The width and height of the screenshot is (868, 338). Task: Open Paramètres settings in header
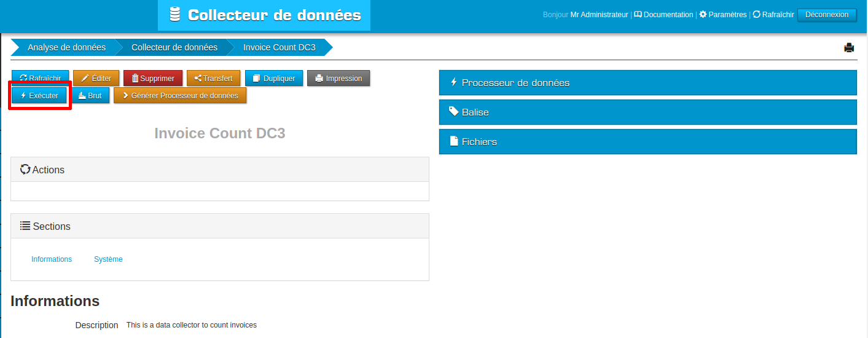723,15
